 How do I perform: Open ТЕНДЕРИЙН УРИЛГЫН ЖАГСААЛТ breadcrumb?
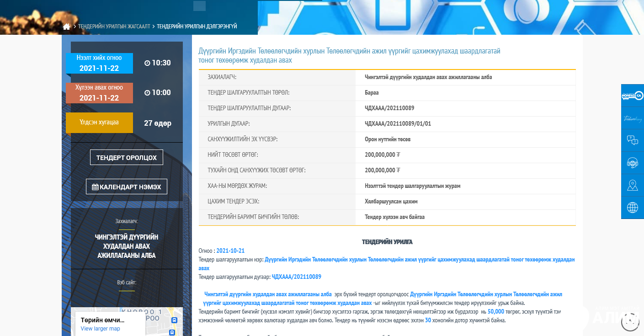click(114, 27)
